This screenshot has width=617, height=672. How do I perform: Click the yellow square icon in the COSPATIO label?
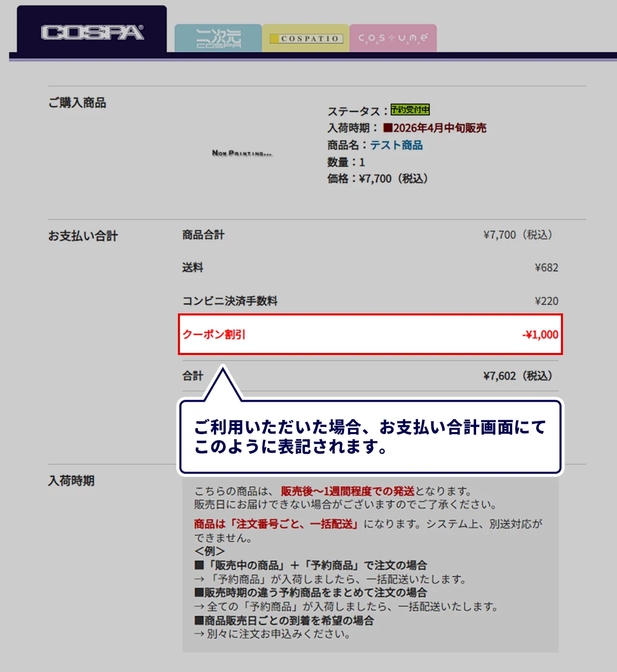click(x=276, y=38)
